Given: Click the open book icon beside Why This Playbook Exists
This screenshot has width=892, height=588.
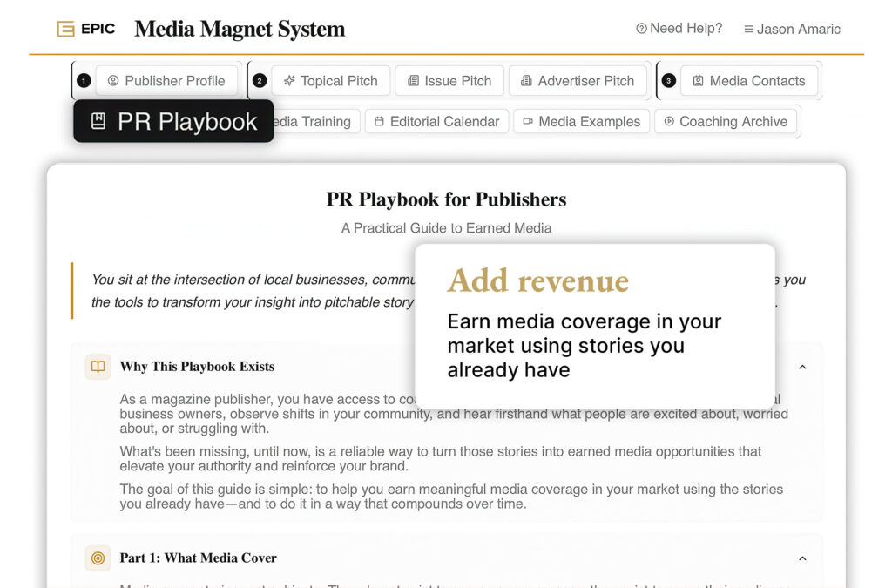Looking at the screenshot, I should (98, 367).
